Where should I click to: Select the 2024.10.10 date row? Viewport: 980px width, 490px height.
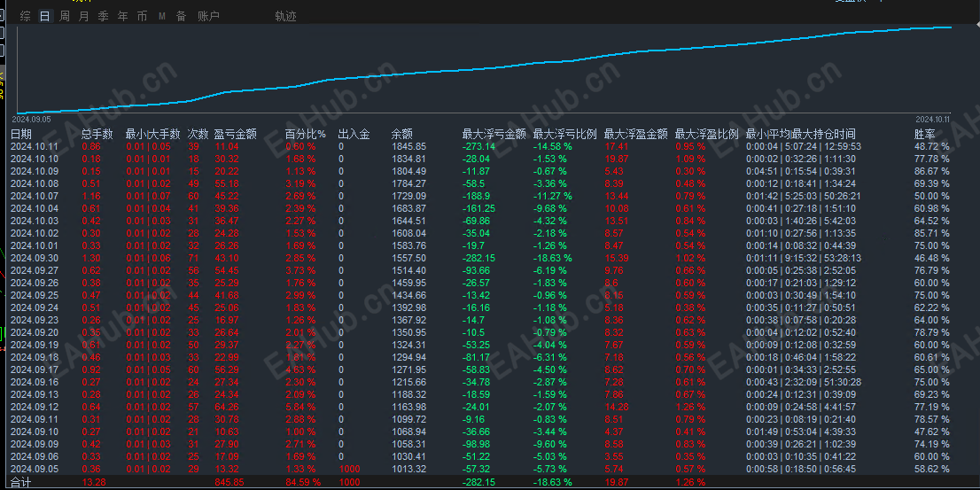pyautogui.click(x=35, y=159)
